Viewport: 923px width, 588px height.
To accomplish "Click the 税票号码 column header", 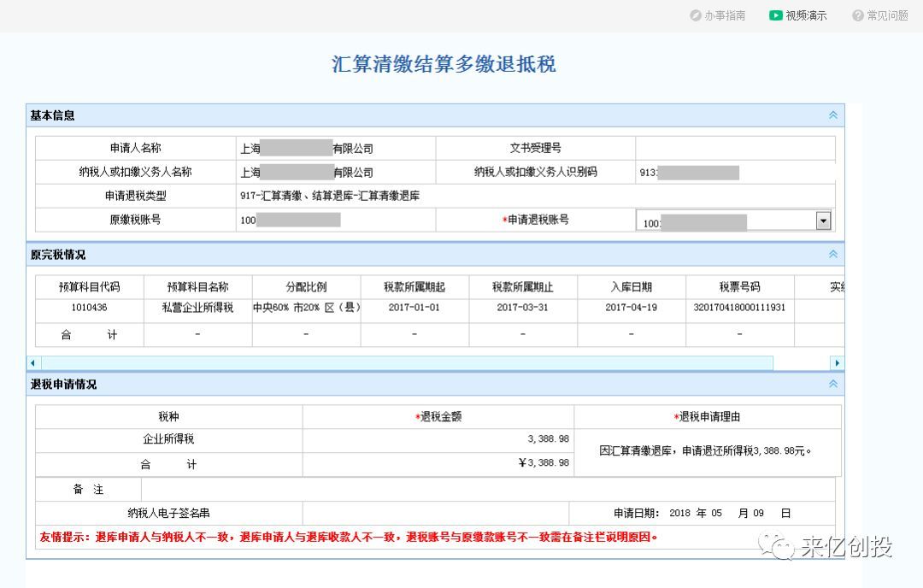I will click(x=739, y=287).
